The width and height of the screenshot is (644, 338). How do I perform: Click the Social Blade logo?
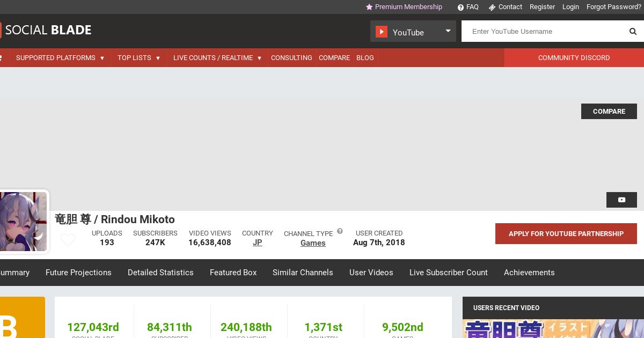point(46,30)
